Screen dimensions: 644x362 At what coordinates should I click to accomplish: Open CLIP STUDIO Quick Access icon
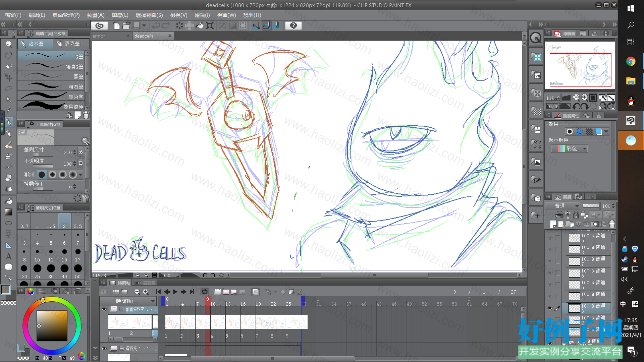tap(536, 38)
